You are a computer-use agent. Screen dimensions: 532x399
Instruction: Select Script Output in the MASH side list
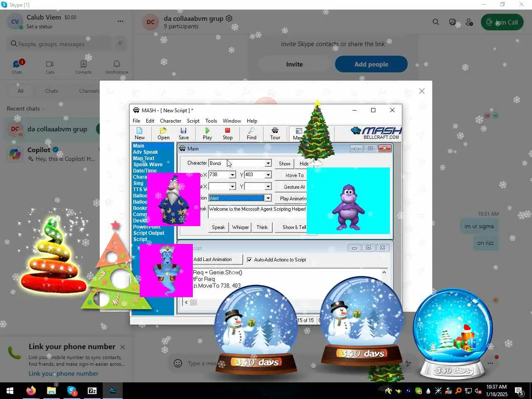click(148, 233)
